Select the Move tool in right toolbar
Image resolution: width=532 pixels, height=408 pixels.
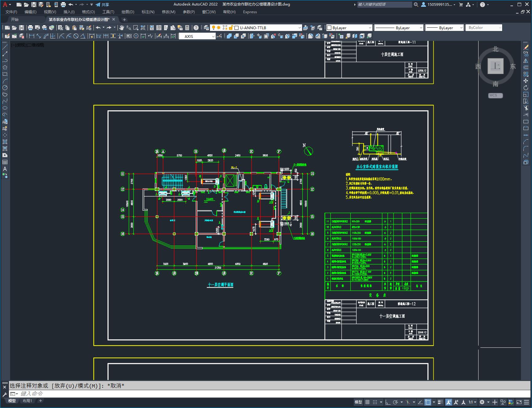pos(526,81)
